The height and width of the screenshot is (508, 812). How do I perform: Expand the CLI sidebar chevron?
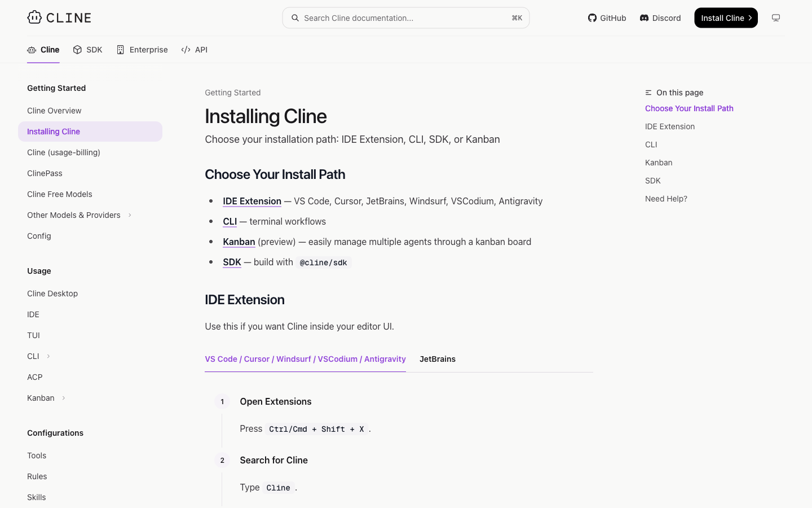pyautogui.click(x=48, y=356)
